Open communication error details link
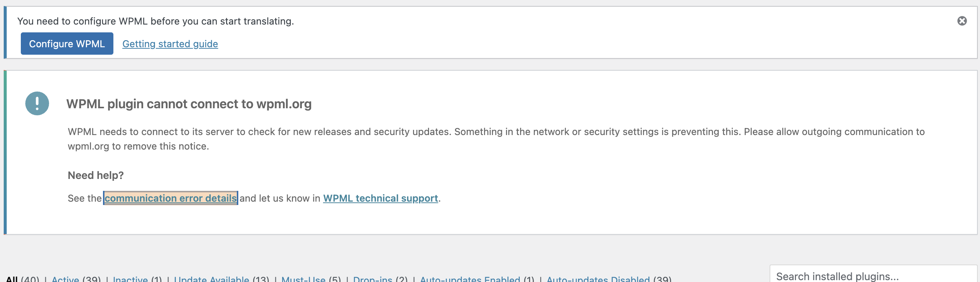 [x=170, y=198]
